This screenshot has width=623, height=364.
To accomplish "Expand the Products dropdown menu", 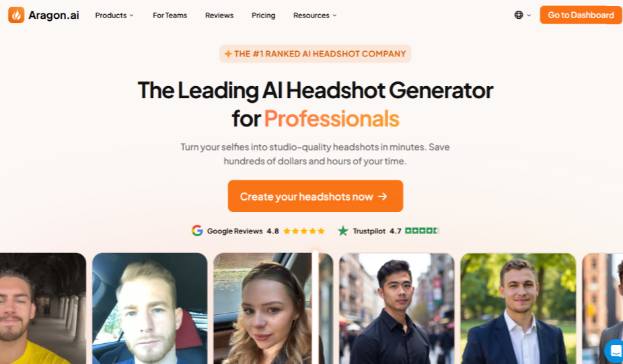I will [x=114, y=15].
